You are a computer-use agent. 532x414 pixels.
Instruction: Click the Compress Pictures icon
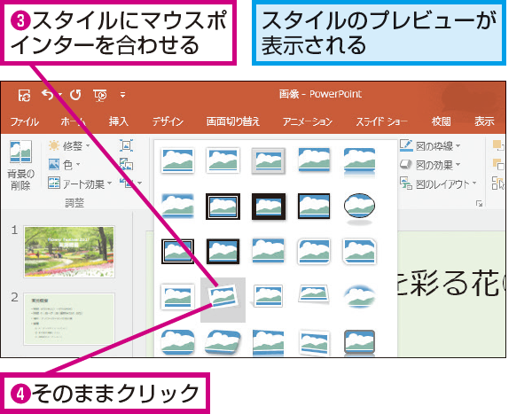point(126,145)
